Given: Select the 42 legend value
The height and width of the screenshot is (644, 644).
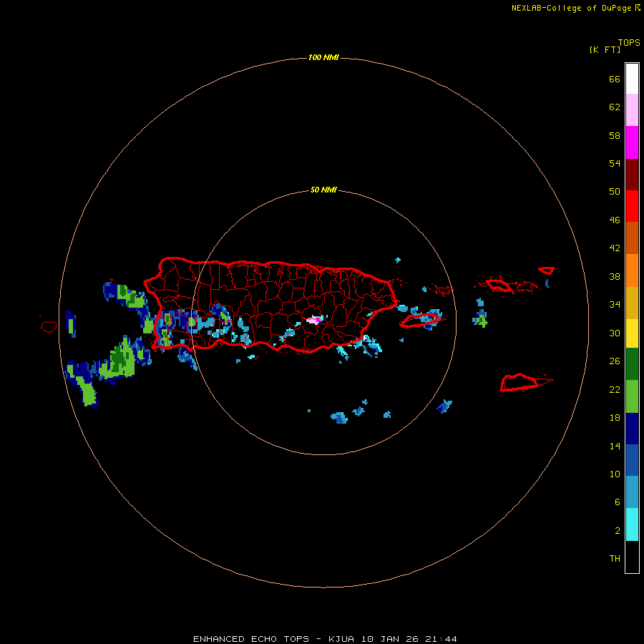Looking at the screenshot, I should (x=615, y=248).
